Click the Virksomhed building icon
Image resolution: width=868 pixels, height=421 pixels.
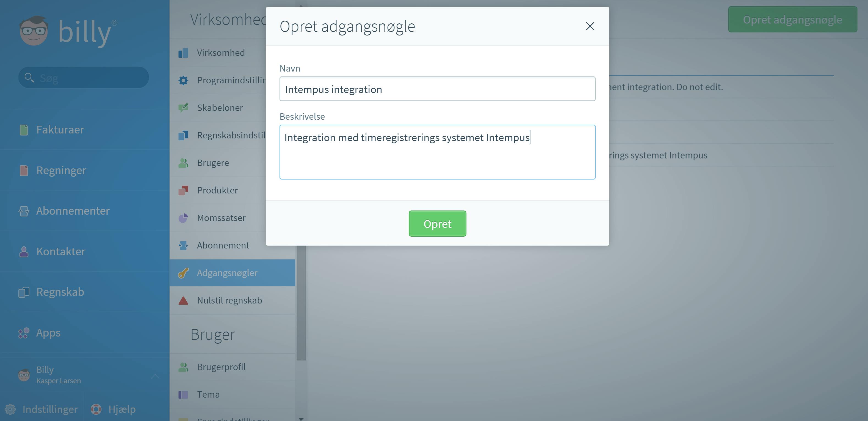click(x=183, y=53)
